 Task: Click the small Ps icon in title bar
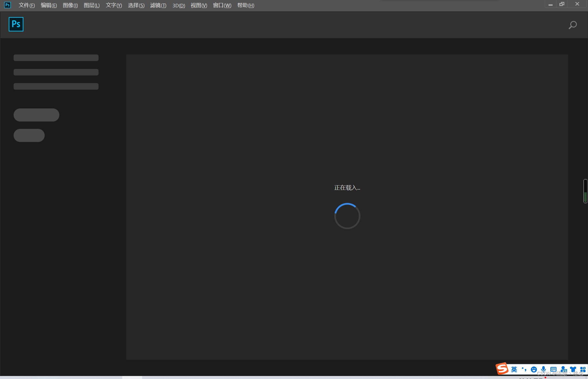(8, 5)
